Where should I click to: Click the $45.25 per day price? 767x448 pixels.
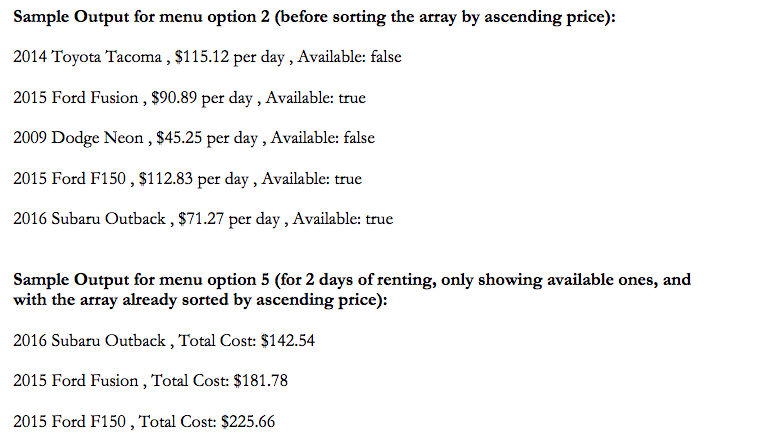[x=207, y=138]
